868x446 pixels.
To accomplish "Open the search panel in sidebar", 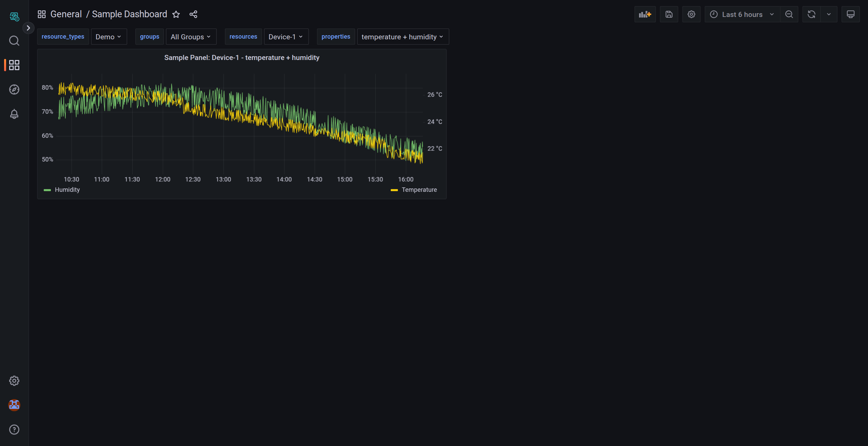I will [14, 41].
